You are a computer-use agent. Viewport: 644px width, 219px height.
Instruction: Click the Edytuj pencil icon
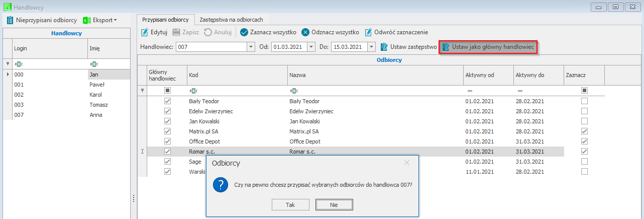tap(145, 32)
